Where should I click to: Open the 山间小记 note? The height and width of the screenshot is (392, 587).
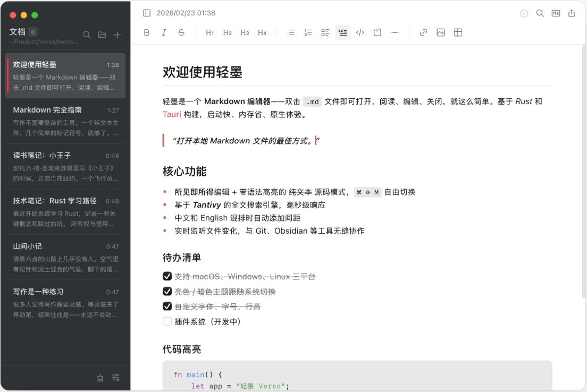pyautogui.click(x=65, y=257)
